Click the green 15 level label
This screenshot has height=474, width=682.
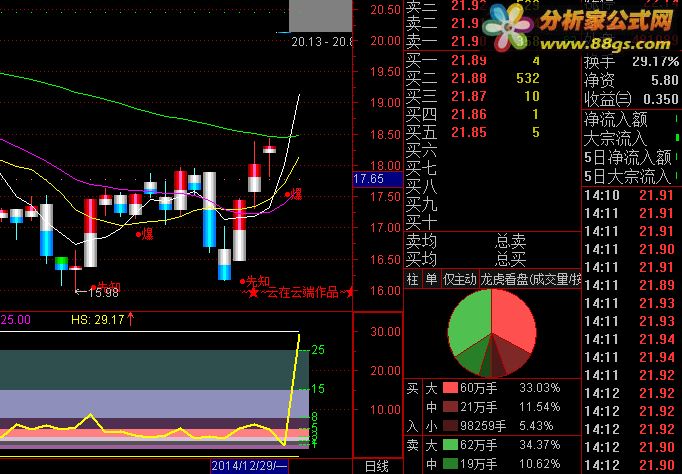(x=318, y=388)
